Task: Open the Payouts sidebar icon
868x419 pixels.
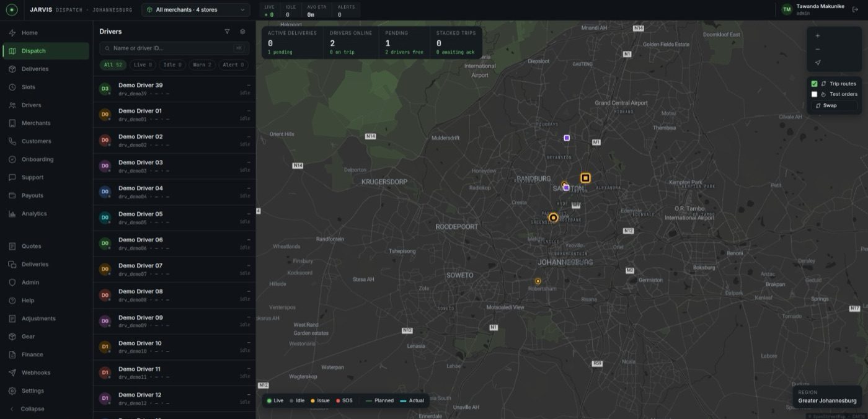Action: [12, 195]
